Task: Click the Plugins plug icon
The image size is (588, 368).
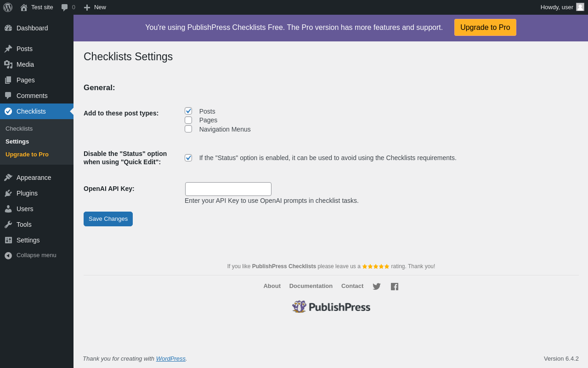Action: pos(8,193)
